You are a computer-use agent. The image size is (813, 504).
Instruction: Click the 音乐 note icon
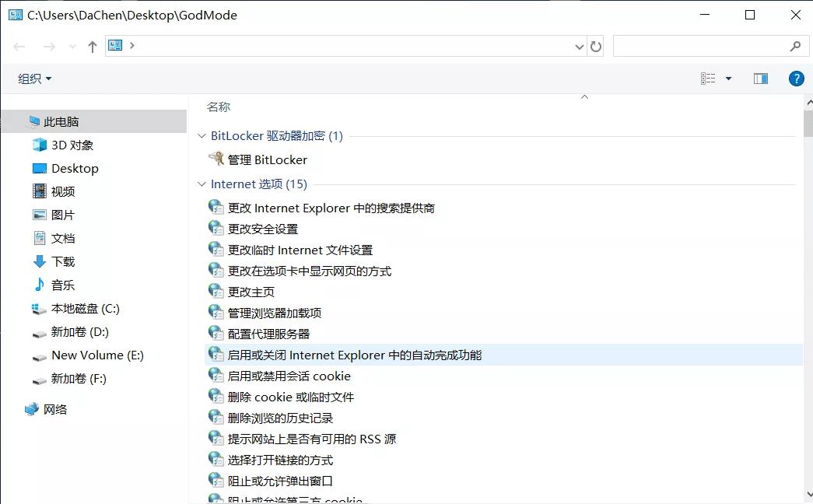point(40,285)
